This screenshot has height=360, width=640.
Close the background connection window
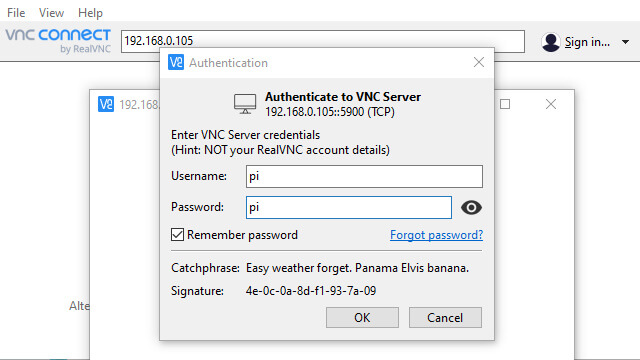[x=551, y=104]
